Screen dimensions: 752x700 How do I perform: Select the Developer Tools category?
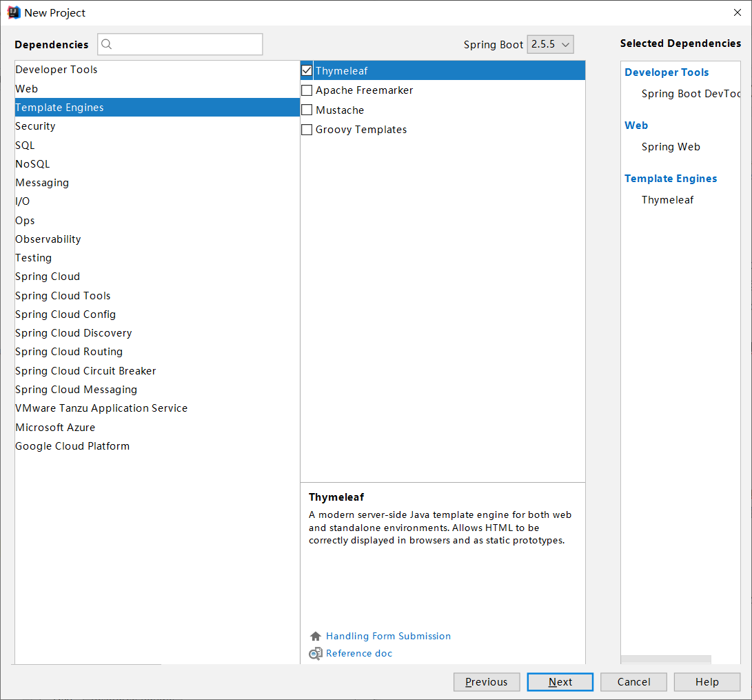157,70
